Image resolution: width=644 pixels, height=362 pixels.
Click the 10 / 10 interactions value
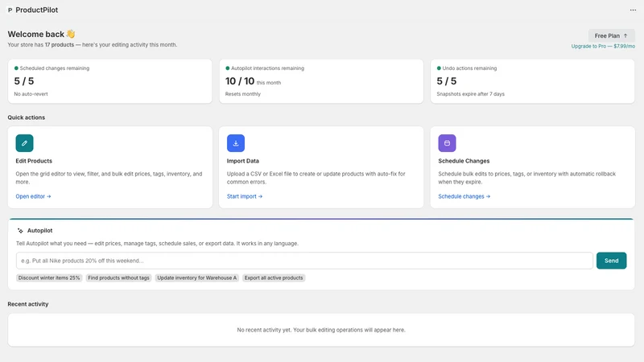(x=240, y=81)
